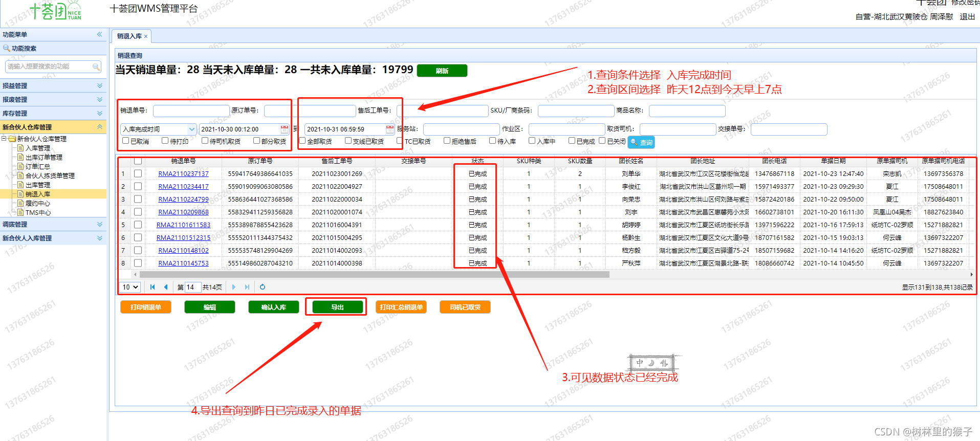This screenshot has width=980, height=441.
Task: Check the 支线已取货 status filter
Action: [348, 141]
